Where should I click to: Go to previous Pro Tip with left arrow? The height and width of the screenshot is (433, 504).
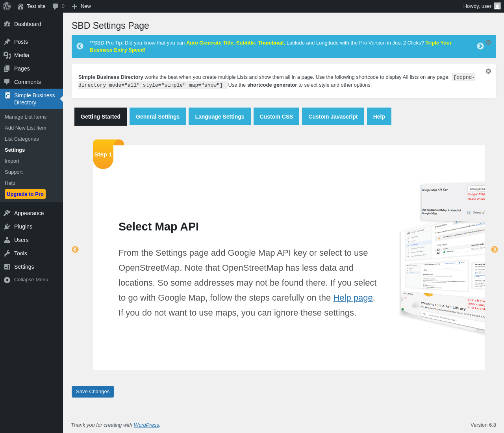pos(80,46)
